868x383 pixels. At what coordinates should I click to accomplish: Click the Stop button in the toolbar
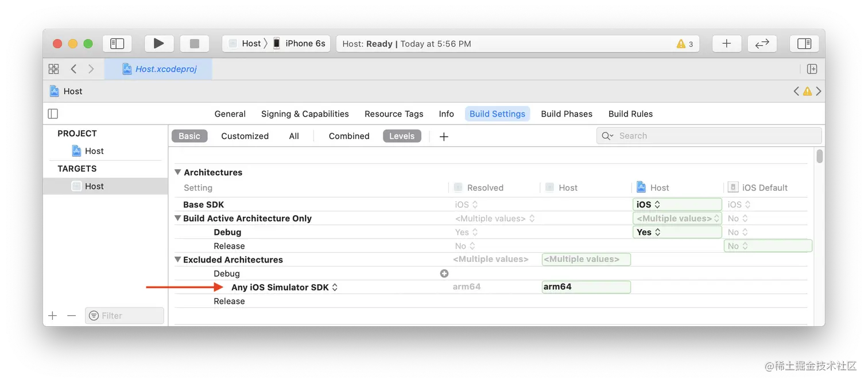(195, 43)
